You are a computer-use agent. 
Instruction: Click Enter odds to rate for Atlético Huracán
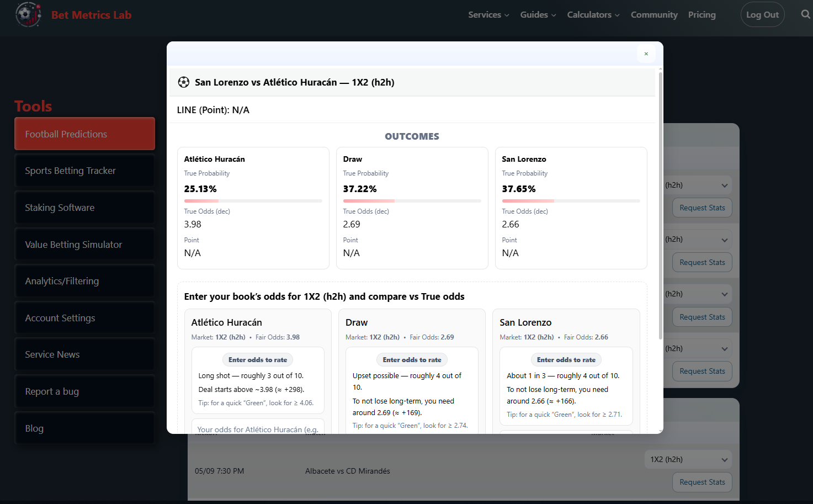pos(258,360)
